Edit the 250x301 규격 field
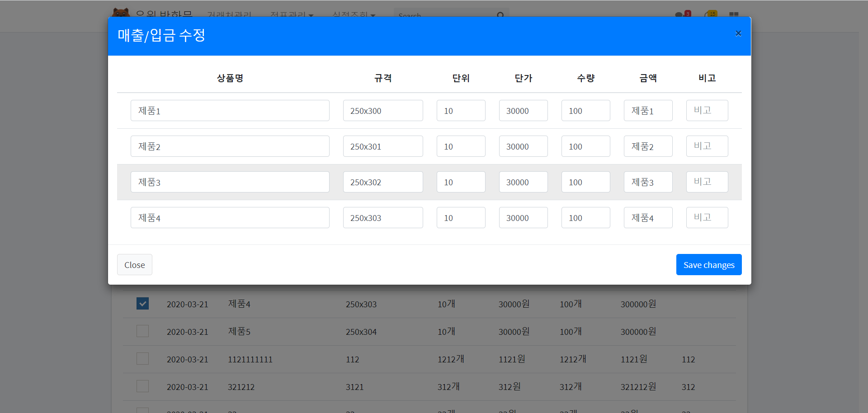The height and width of the screenshot is (413, 868). coord(383,146)
